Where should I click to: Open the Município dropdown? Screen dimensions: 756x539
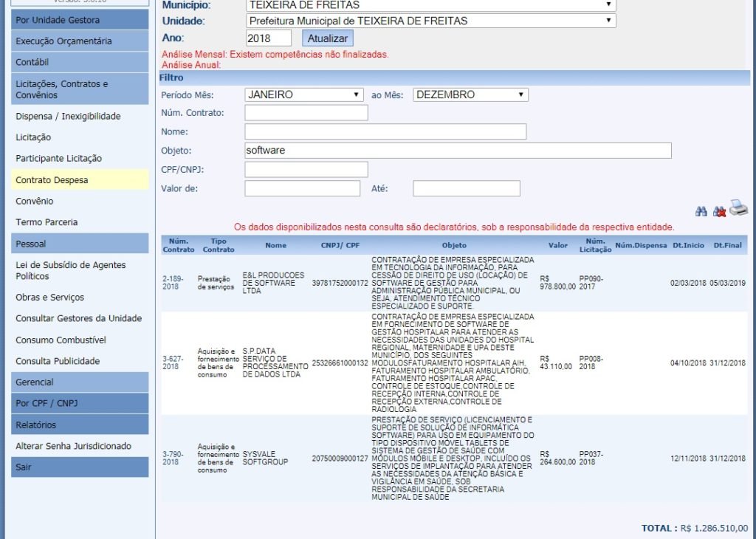(430, 4)
